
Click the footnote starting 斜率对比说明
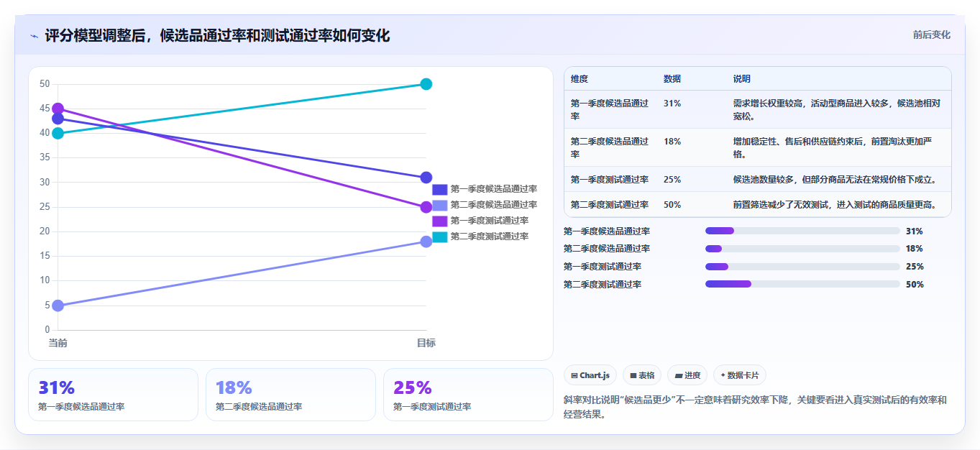[x=756, y=407]
